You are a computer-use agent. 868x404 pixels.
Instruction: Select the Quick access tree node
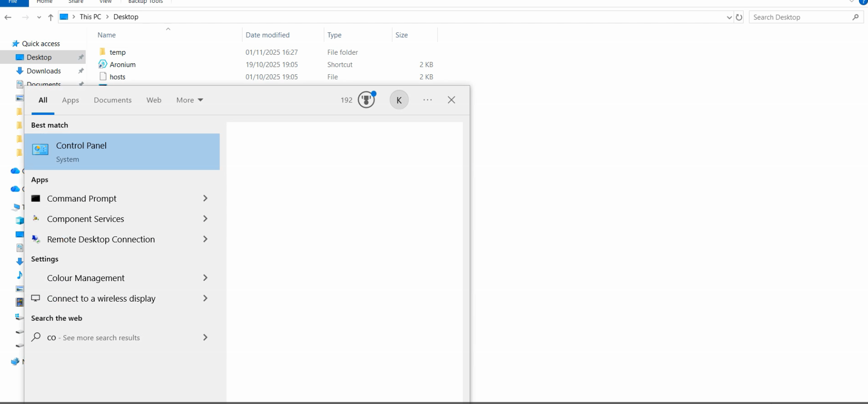click(41, 43)
